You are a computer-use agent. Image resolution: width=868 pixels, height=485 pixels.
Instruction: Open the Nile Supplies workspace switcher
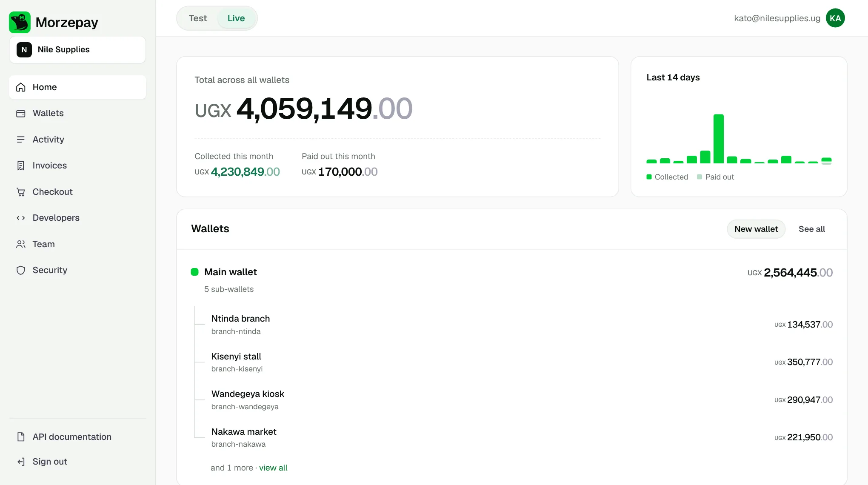77,50
